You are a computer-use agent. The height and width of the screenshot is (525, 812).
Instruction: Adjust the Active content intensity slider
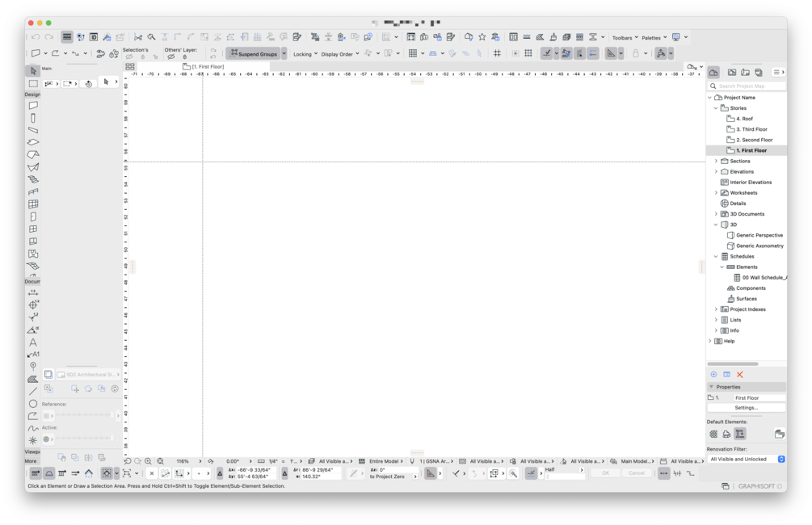[x=85, y=439]
